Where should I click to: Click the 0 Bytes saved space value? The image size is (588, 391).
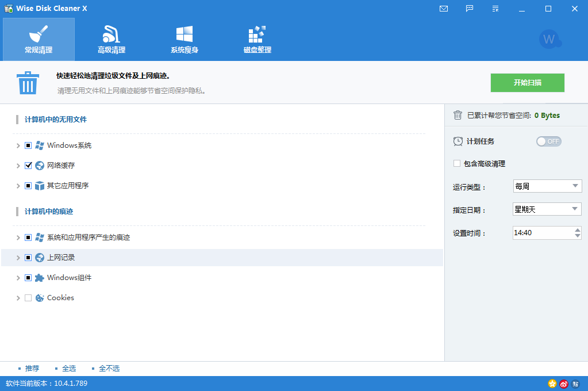547,116
